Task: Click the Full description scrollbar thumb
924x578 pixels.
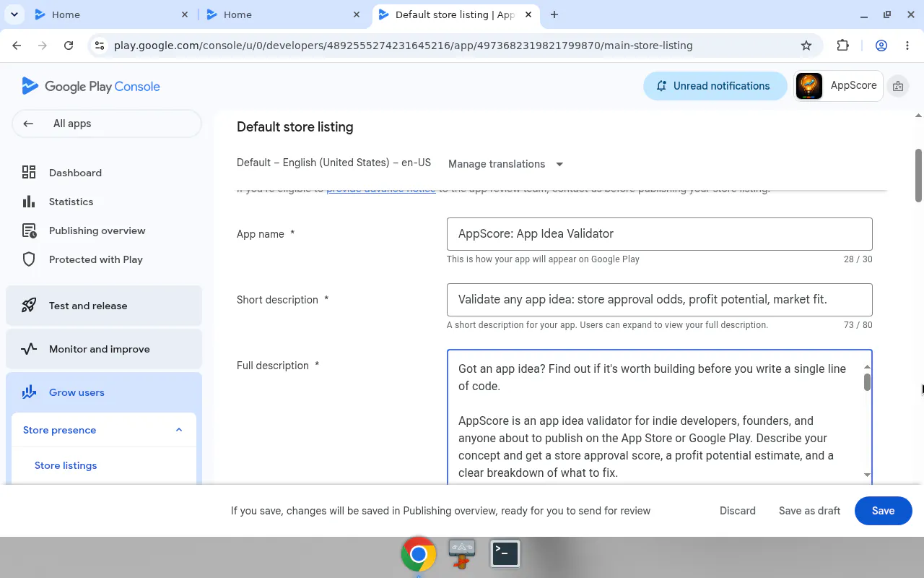Action: (x=867, y=382)
